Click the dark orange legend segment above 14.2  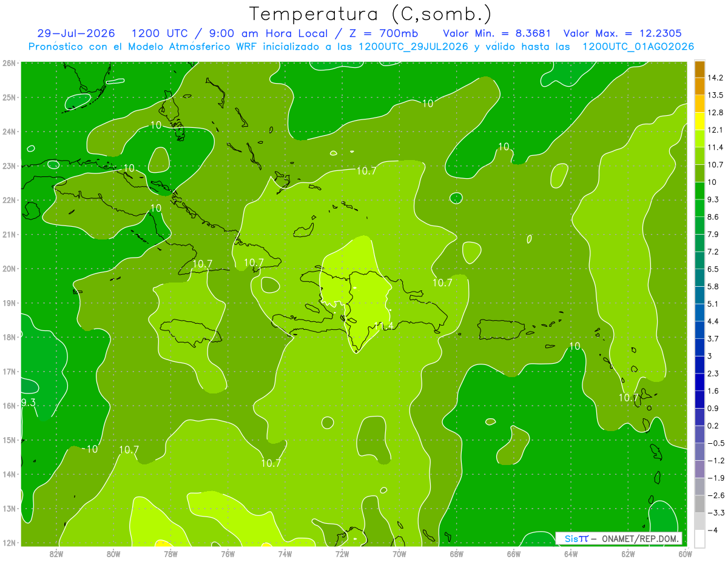point(699,69)
